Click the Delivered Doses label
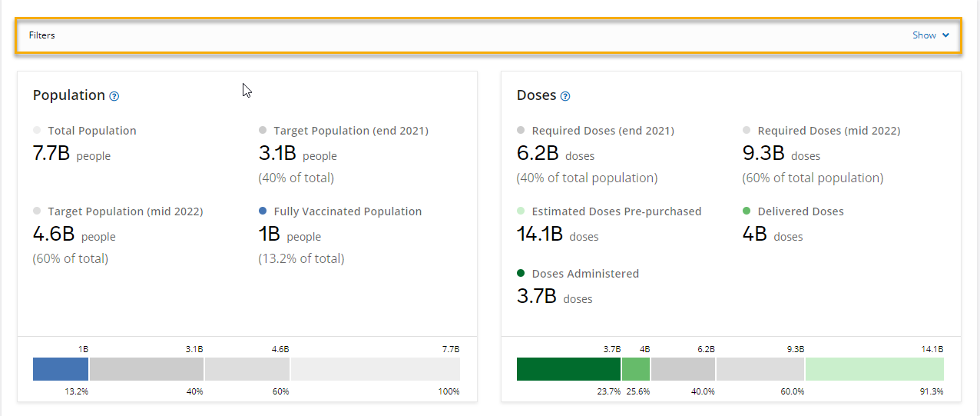The height and width of the screenshot is (416, 980). pos(800,211)
